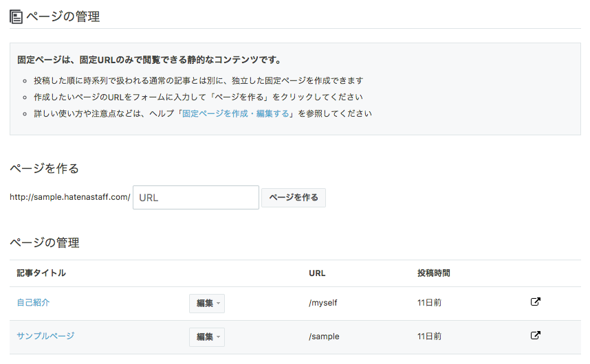Open the サンプルページ title link
This screenshot has height=364, width=590.
pyautogui.click(x=45, y=336)
